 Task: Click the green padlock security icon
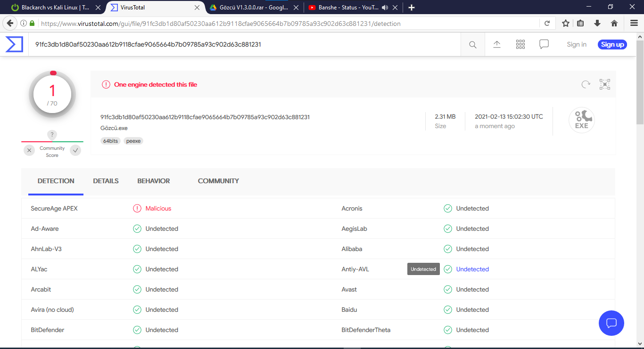point(33,23)
